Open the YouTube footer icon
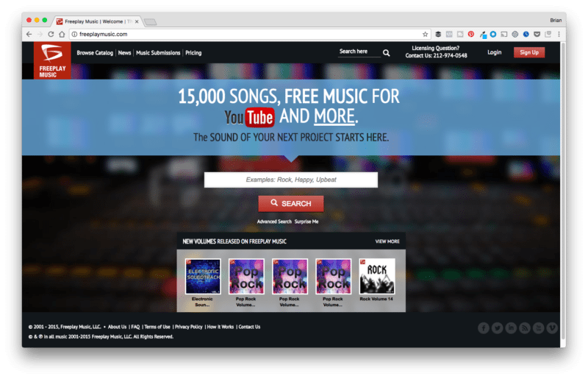 click(539, 328)
